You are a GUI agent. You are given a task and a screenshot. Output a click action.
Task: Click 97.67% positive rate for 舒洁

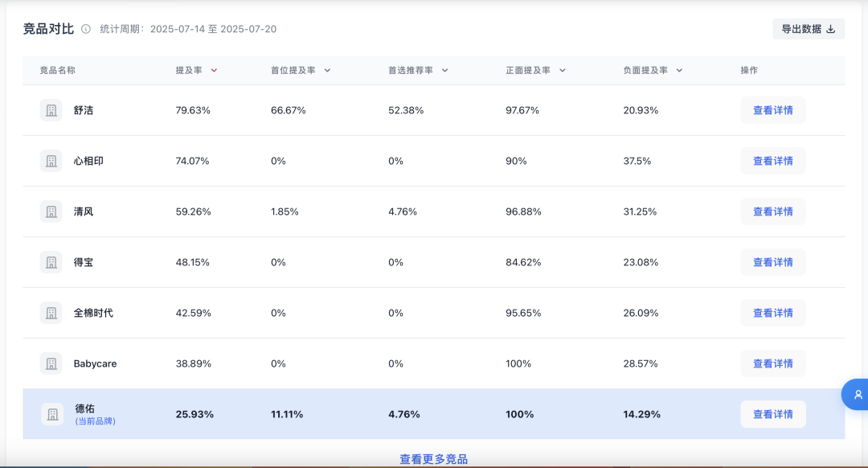(x=522, y=110)
